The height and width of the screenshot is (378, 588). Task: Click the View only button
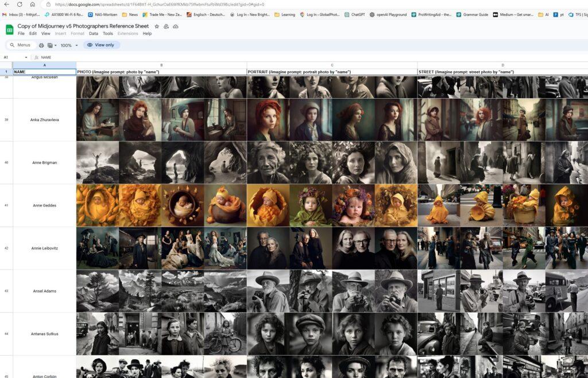[100, 45]
